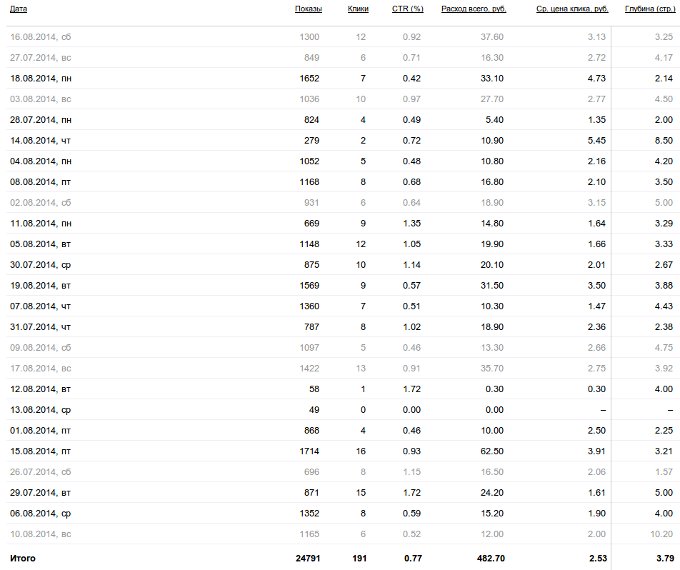The width and height of the screenshot is (680, 570).
Task: Sort by the Клики column header
Action: [358, 9]
